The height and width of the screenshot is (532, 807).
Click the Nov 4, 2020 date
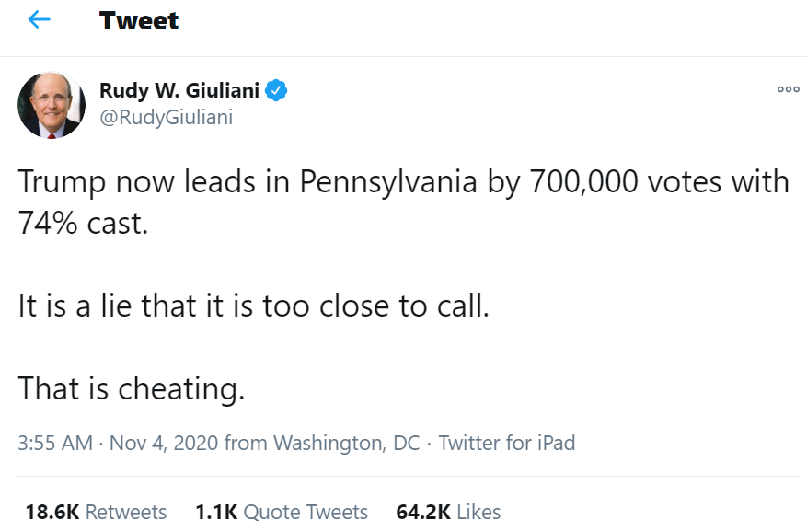(x=164, y=443)
